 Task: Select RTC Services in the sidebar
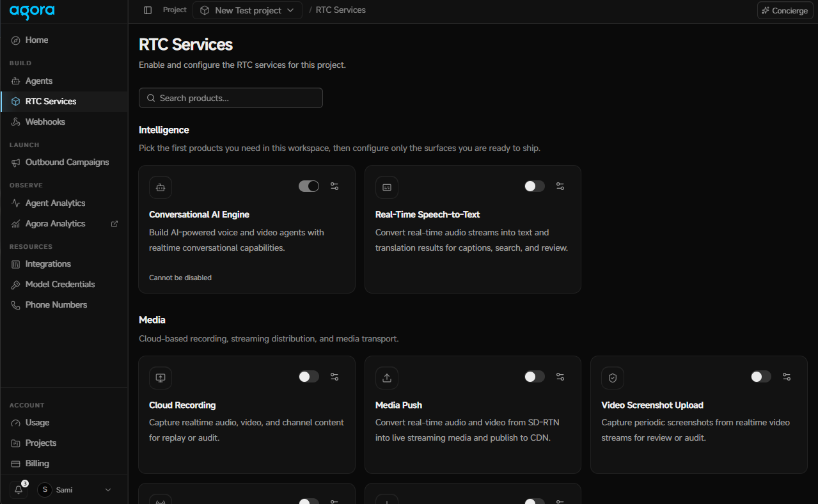click(64, 102)
